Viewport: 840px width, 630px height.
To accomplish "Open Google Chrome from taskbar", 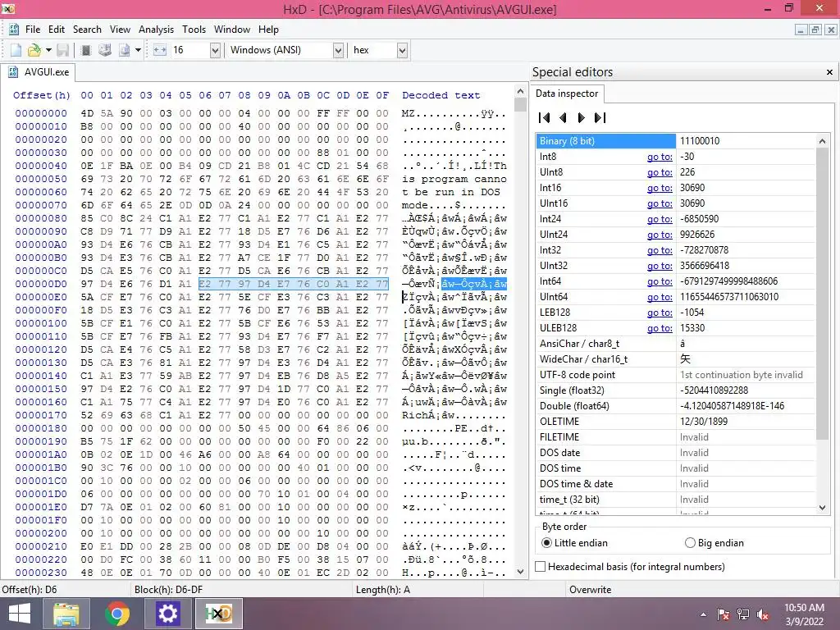I will pos(117,614).
